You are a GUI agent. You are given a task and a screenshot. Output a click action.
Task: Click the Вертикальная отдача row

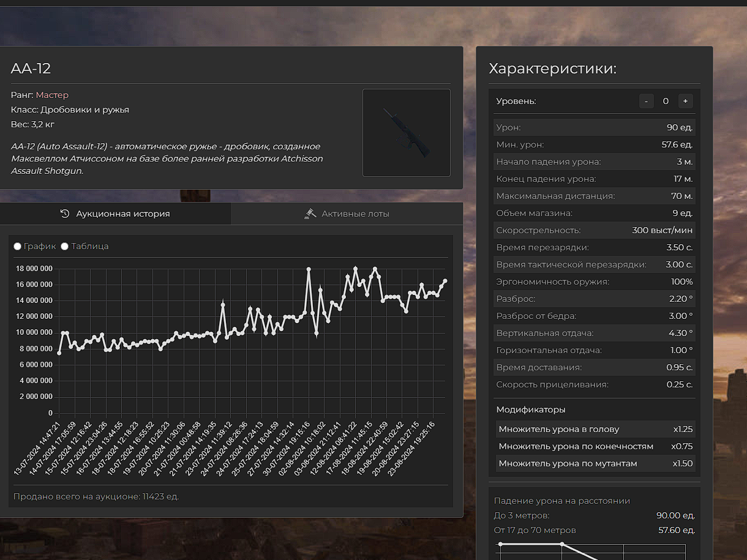595,333
